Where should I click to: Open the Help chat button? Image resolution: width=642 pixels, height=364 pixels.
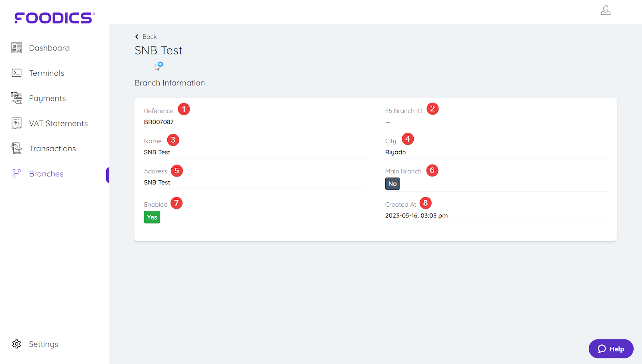611,349
